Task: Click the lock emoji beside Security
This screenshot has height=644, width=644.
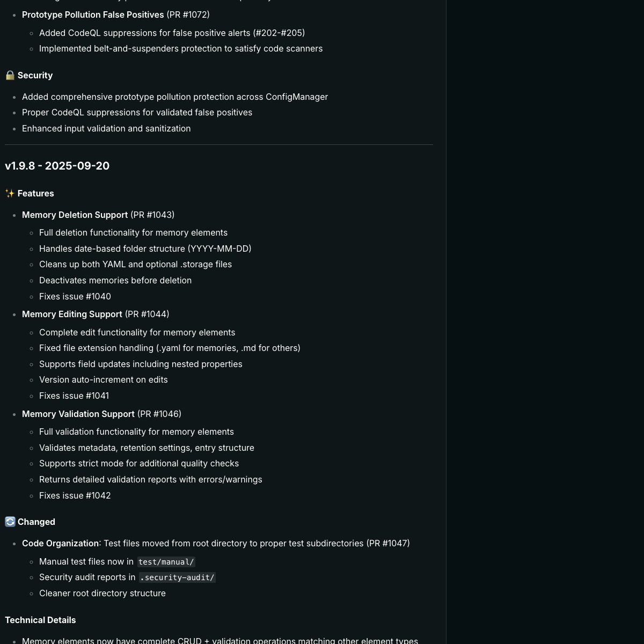Action: [10, 76]
